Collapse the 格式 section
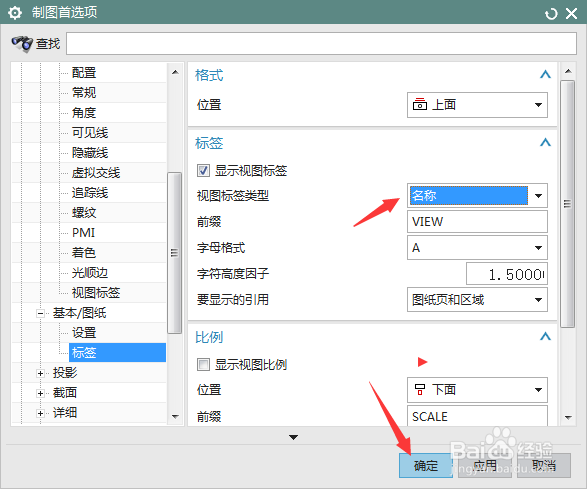This screenshot has width=587, height=489. tap(545, 75)
